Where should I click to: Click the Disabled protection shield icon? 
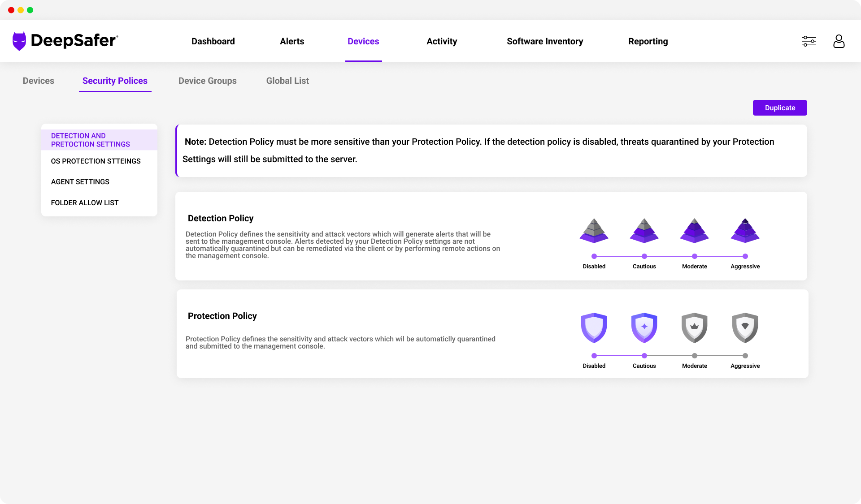tap(594, 327)
